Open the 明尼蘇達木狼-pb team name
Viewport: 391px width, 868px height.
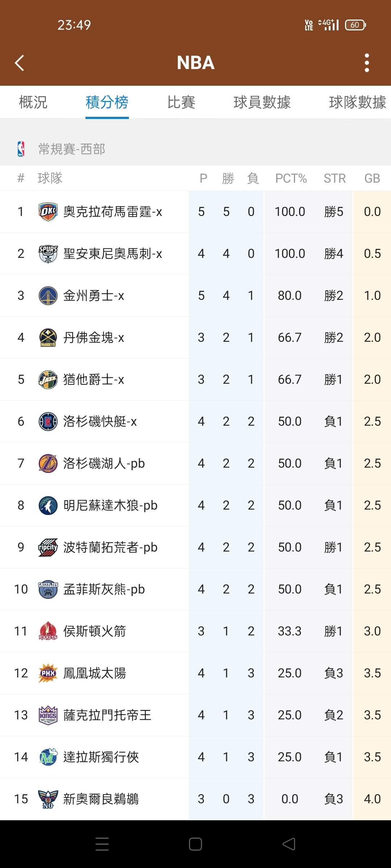(110, 506)
